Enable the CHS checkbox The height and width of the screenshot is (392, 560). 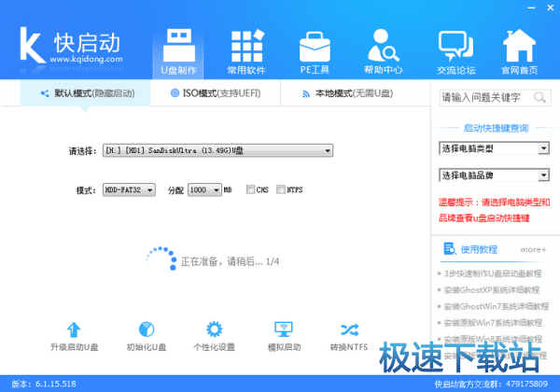(250, 189)
